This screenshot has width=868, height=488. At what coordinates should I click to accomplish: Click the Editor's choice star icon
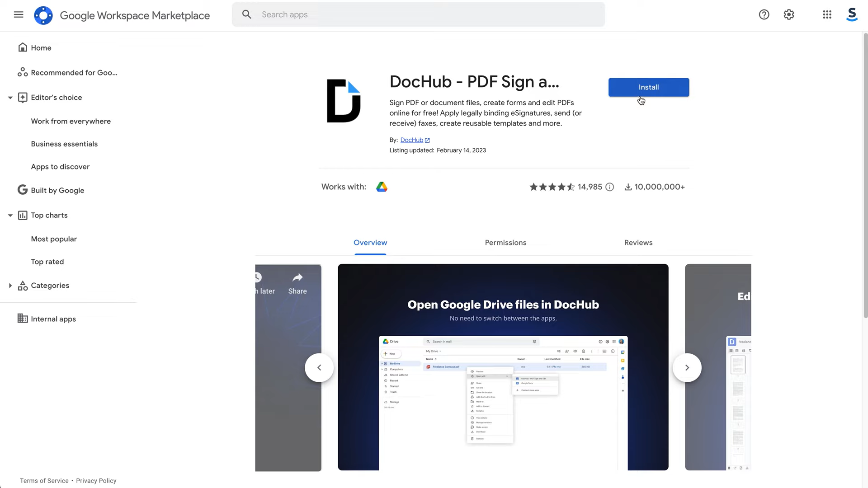[23, 98]
